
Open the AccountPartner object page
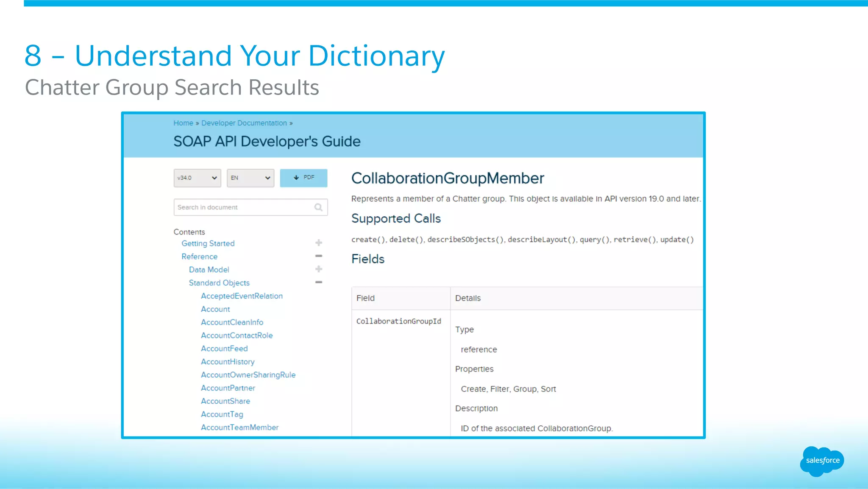click(228, 388)
